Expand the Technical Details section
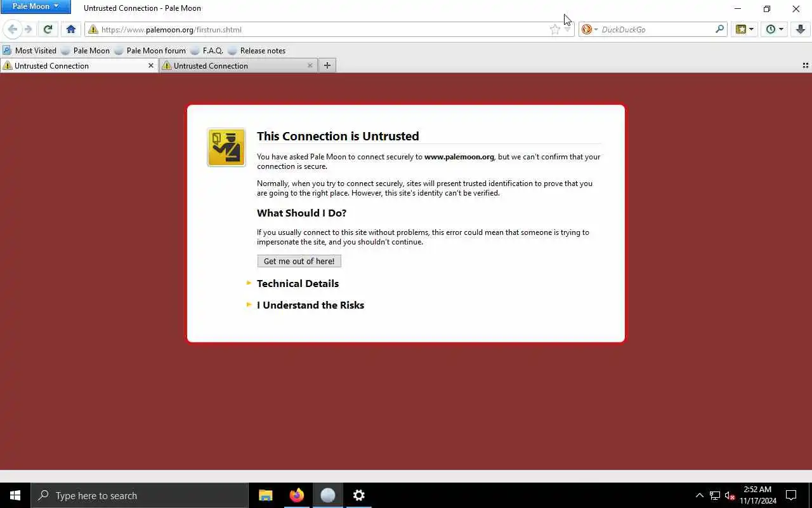 coord(298,283)
